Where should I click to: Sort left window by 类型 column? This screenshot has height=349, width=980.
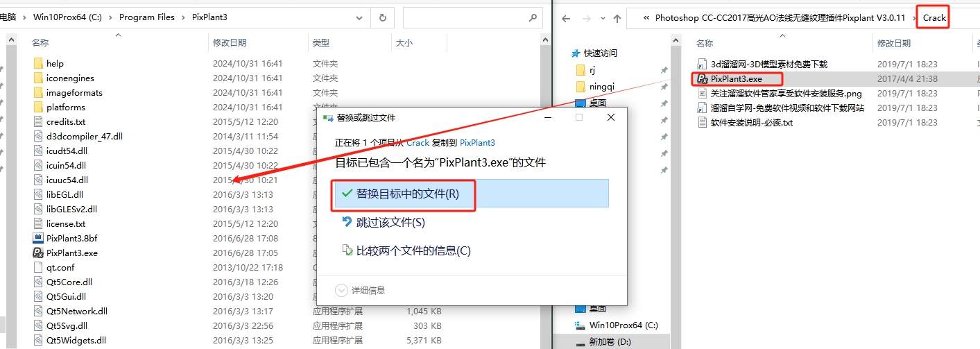point(320,42)
